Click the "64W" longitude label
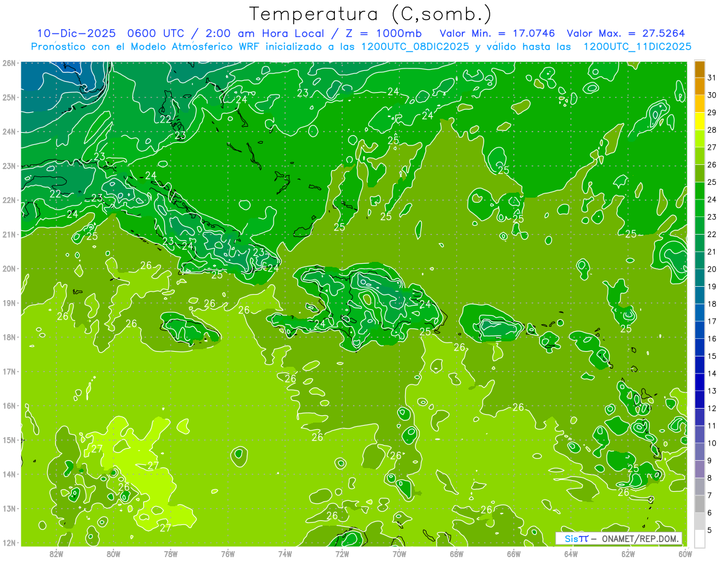728x562 pixels. [x=571, y=554]
